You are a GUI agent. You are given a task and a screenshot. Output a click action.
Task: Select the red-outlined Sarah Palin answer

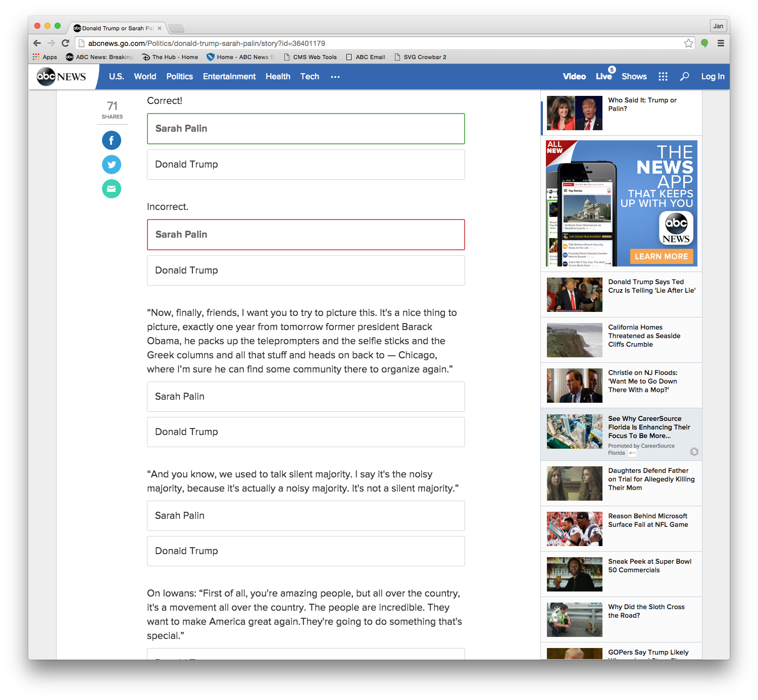[306, 235]
